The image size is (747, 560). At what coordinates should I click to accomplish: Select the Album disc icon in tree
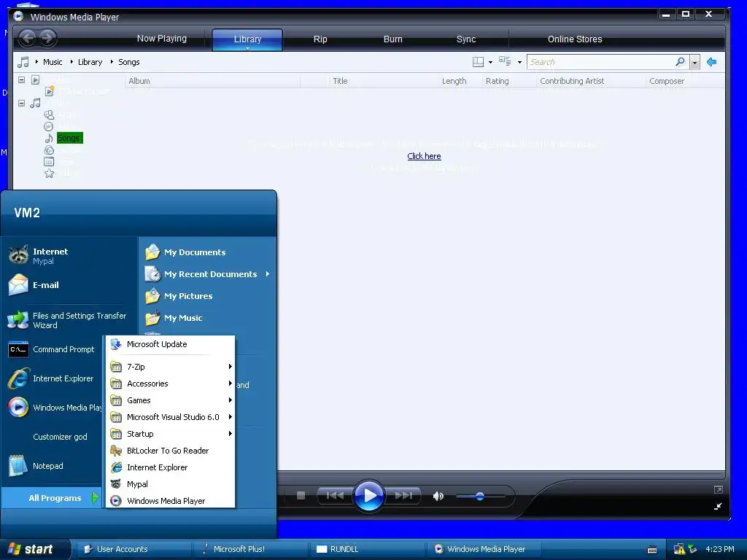(49, 127)
